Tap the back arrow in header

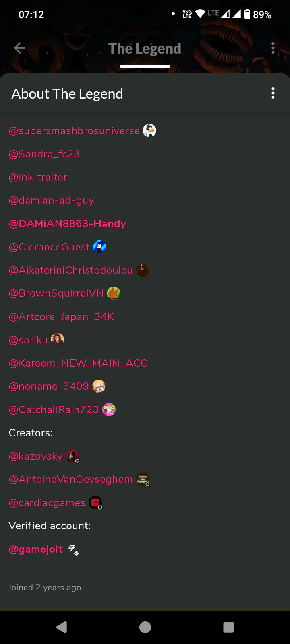tap(20, 48)
